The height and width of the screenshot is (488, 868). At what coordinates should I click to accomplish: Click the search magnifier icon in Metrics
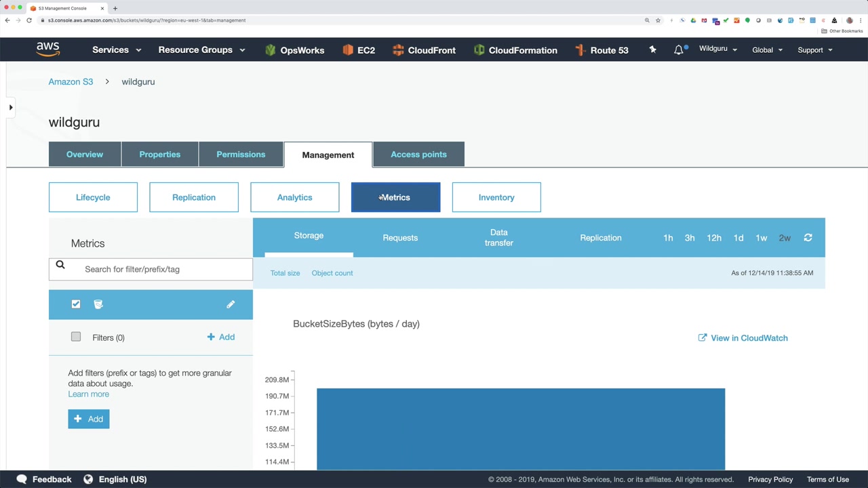[x=60, y=266]
